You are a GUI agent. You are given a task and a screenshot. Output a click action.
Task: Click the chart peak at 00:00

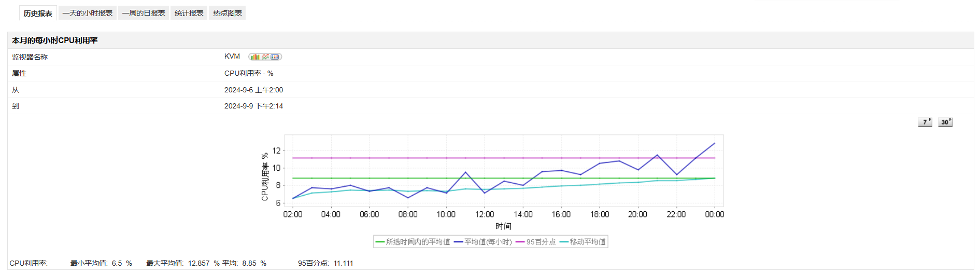715,143
